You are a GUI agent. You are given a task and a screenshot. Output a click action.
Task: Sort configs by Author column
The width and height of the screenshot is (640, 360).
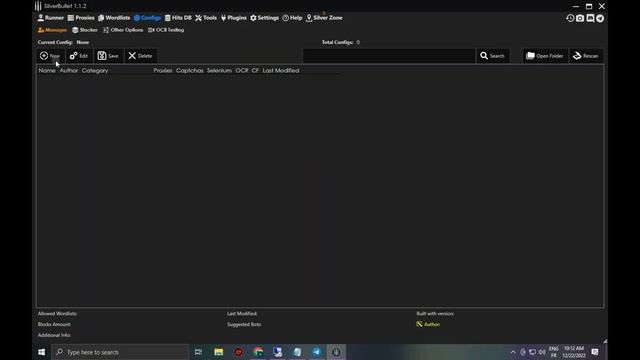point(69,71)
